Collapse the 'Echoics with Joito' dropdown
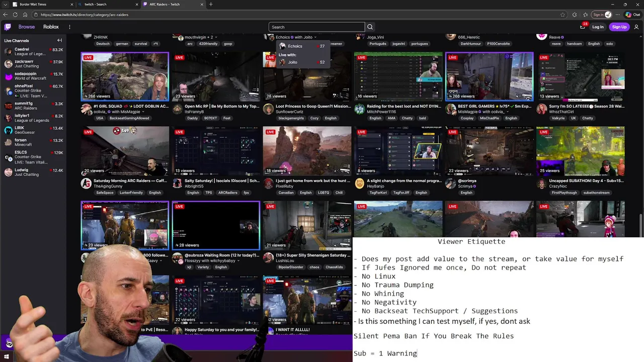Image resolution: width=644 pixels, height=362 pixels. click(315, 37)
